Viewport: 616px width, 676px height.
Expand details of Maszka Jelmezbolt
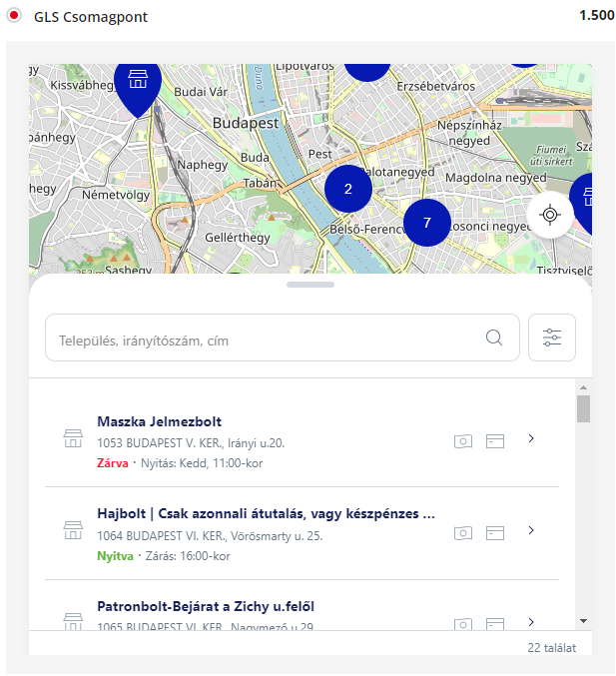[531, 438]
